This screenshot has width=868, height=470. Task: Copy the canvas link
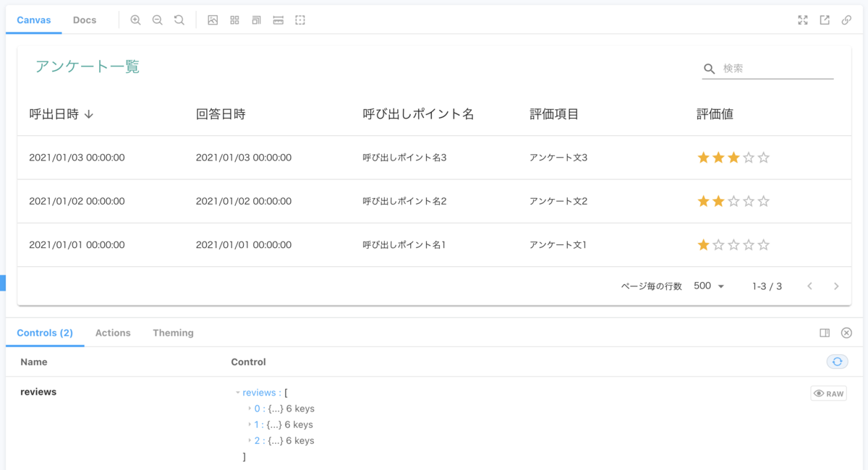tap(846, 20)
